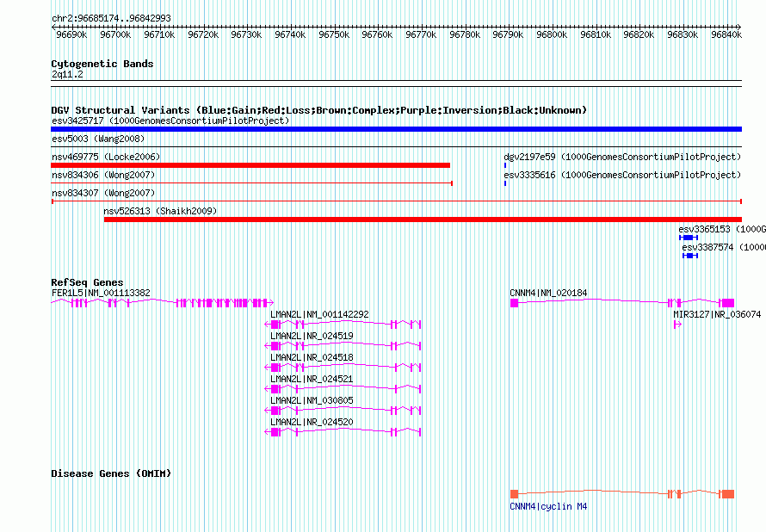
Task: Click the Disease Genes (OMIM) track heading
Action: [x=111, y=473]
